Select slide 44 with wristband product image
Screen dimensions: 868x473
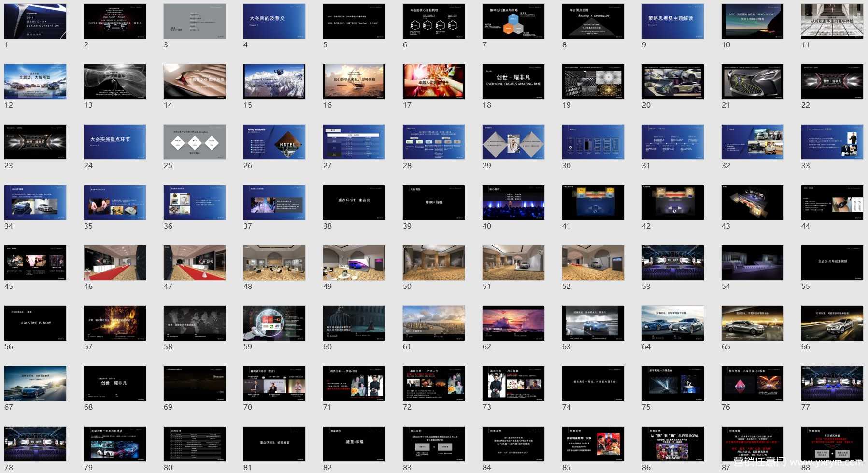(x=832, y=202)
